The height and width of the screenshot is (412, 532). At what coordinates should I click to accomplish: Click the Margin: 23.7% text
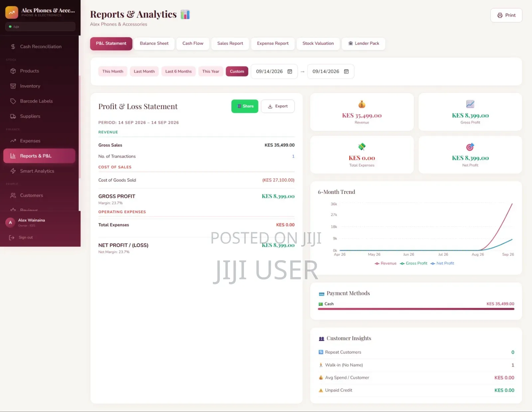pyautogui.click(x=110, y=203)
